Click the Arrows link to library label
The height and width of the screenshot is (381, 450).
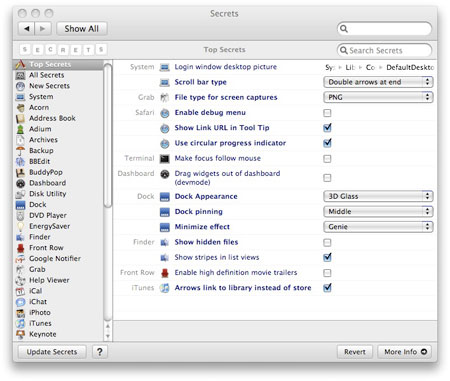[243, 288]
